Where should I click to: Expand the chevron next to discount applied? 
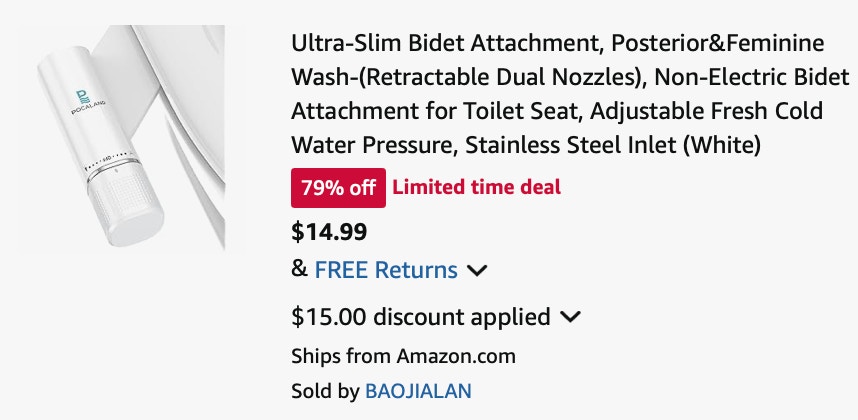point(570,317)
